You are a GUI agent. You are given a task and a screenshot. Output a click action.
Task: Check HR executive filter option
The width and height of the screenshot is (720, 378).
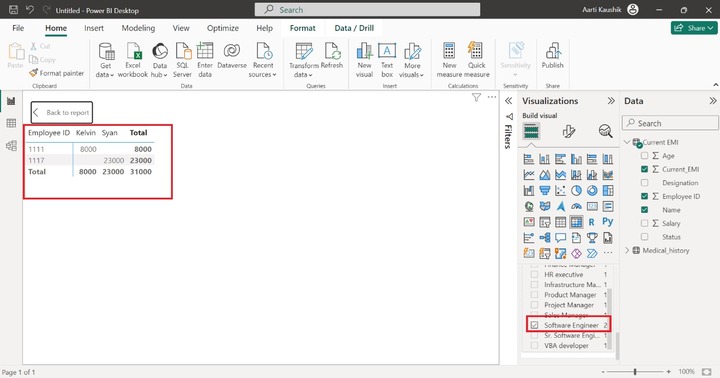pyautogui.click(x=534, y=275)
